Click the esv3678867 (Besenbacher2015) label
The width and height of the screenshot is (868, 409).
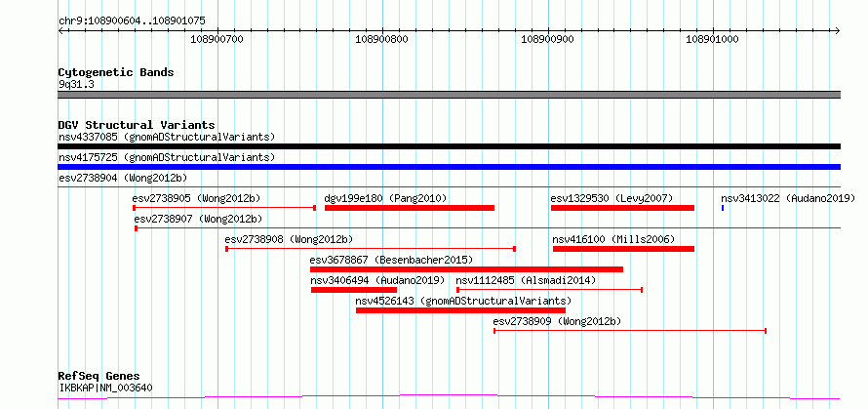391,260
